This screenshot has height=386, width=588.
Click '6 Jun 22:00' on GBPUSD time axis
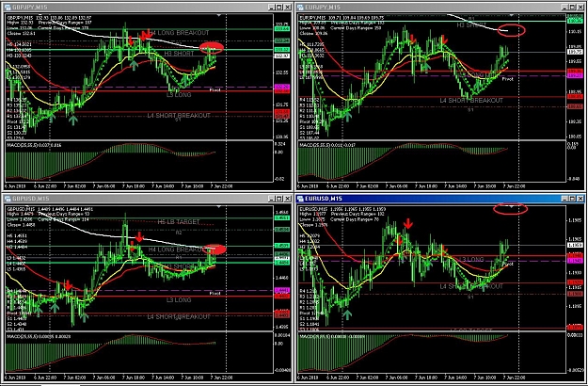point(46,378)
